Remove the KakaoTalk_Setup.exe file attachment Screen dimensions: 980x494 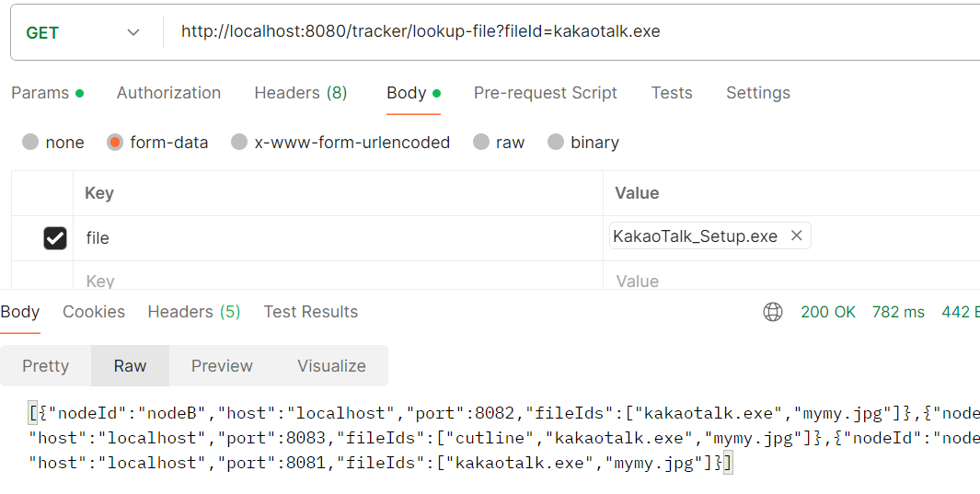pyautogui.click(x=797, y=236)
